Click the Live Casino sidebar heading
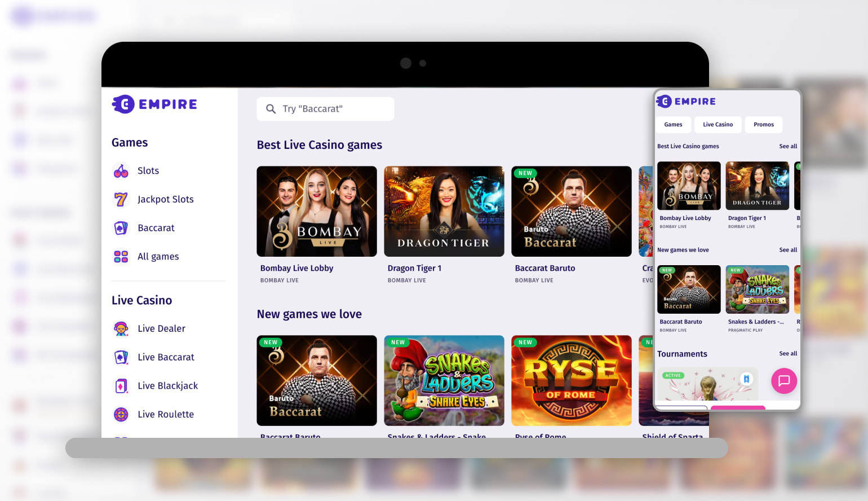Screen dimensions: 868x501 click(x=142, y=301)
